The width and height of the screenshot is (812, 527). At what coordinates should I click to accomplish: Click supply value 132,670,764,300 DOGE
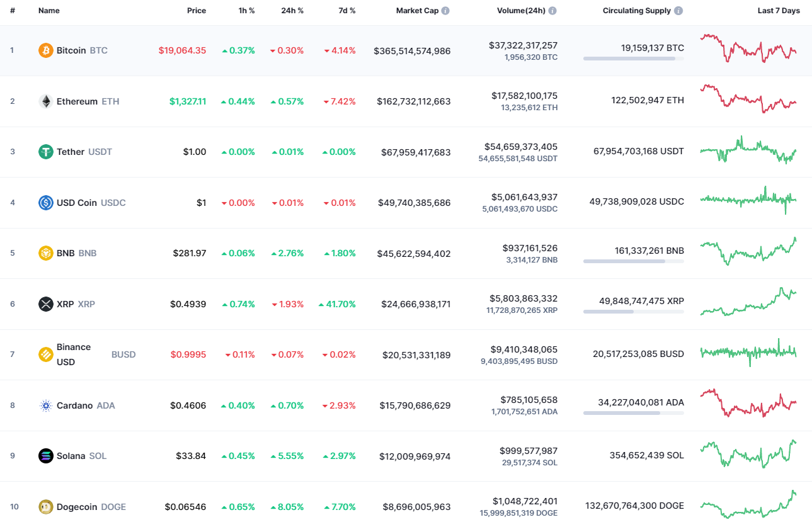pyautogui.click(x=634, y=506)
